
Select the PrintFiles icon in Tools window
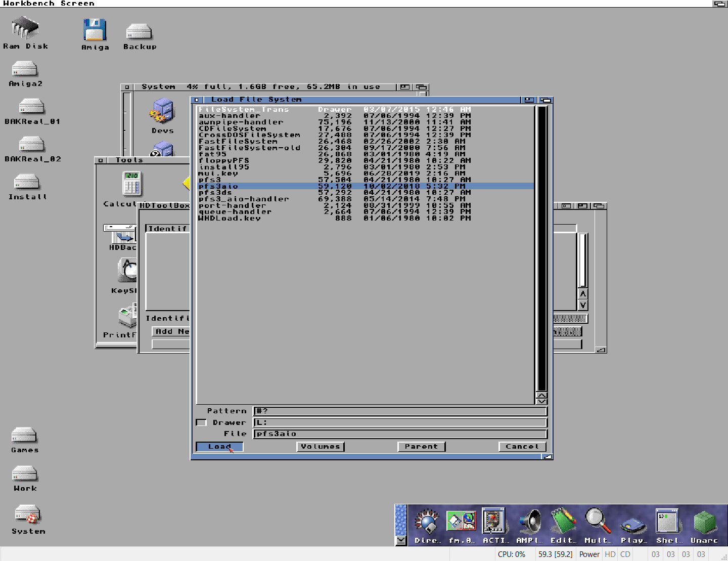tap(128, 316)
